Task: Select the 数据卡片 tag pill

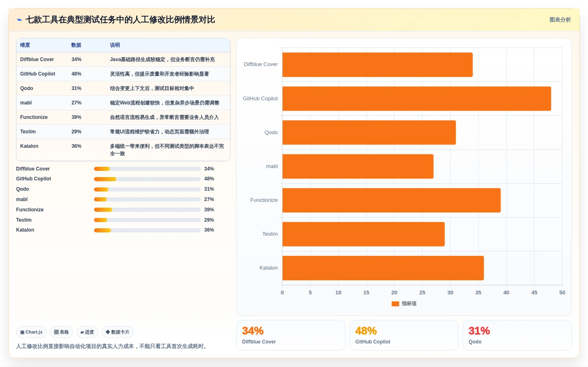Action: coord(118,332)
